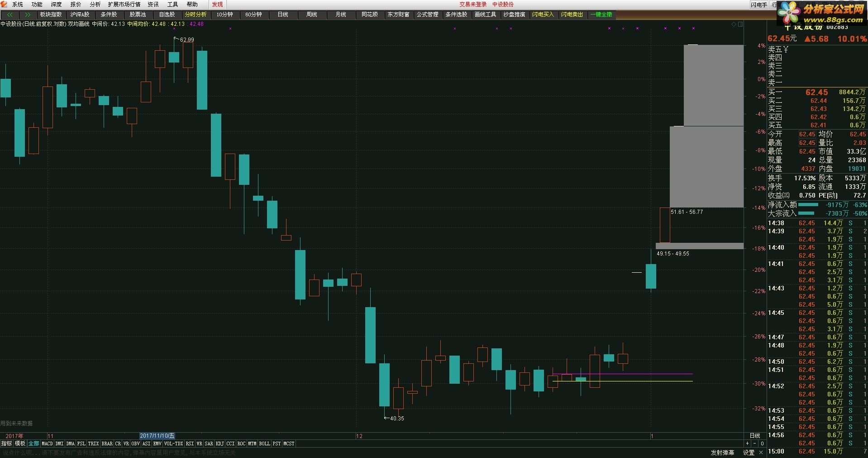Click the panel layout icon beside the diamond
Image resolution: width=868 pixels, height=458 pixels.
point(740,24)
